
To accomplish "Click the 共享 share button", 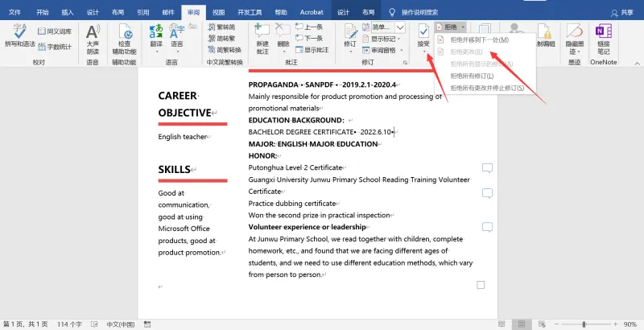I will 622,13.
